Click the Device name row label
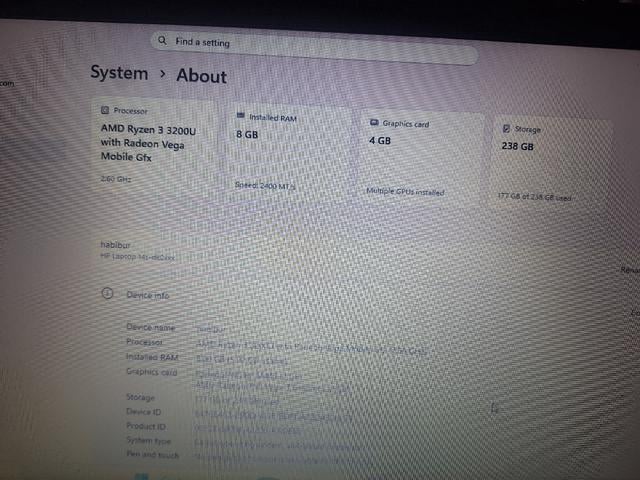The height and width of the screenshot is (480, 640). [150, 327]
